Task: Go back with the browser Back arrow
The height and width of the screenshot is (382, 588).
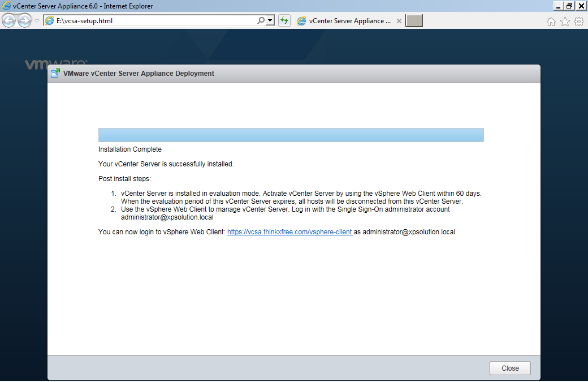Action: point(8,20)
